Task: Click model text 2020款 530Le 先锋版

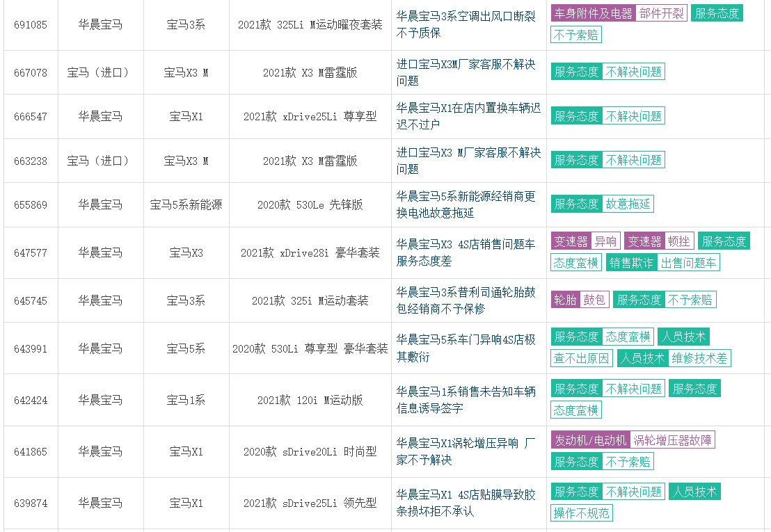Action: (x=310, y=205)
